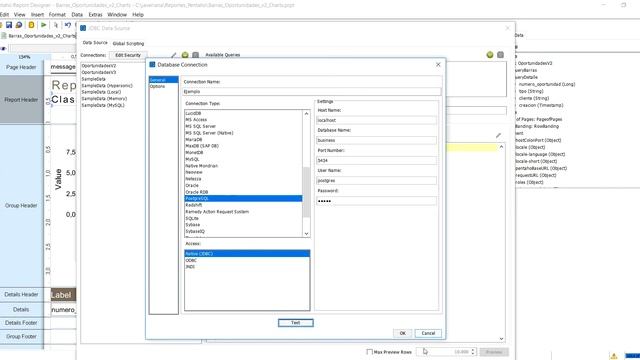Image resolution: width=640 pixels, height=360 pixels.
Task: Click the Connection Name field
Action: point(312,92)
